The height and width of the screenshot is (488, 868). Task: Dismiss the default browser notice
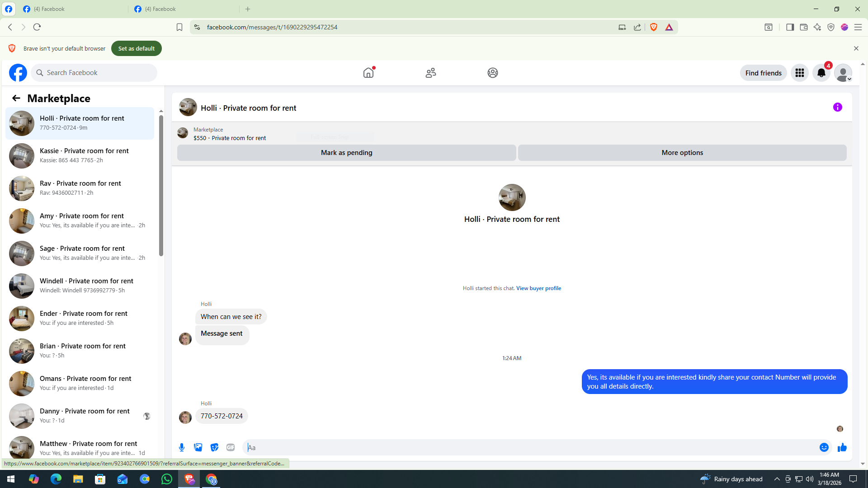point(856,48)
